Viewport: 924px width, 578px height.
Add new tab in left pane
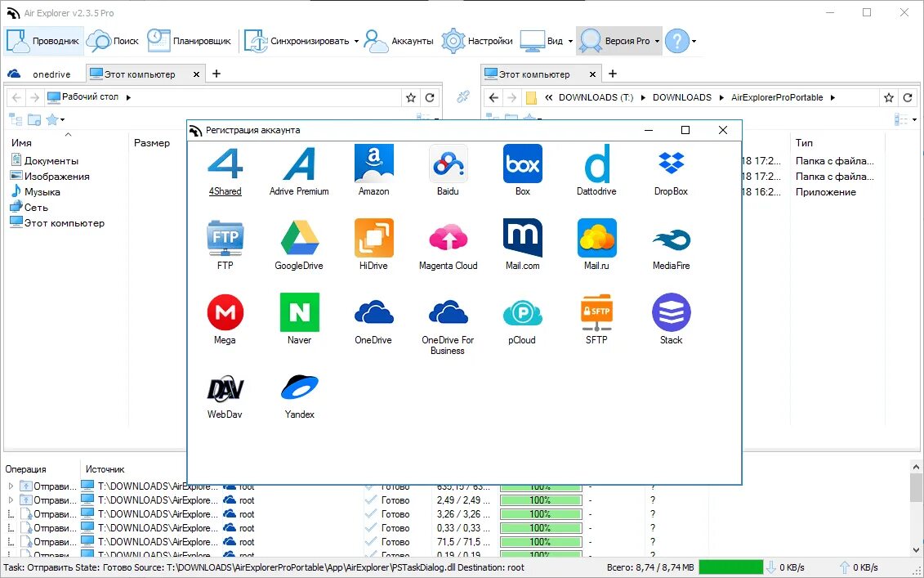(216, 74)
